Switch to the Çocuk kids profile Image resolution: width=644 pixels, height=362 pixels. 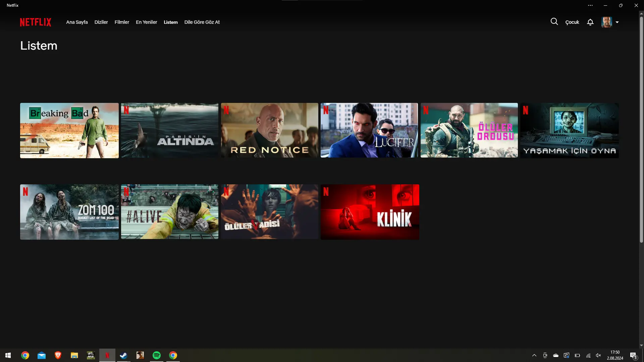click(572, 22)
